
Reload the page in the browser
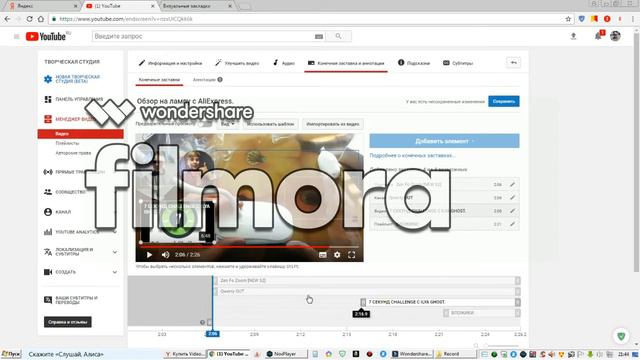coord(29,19)
